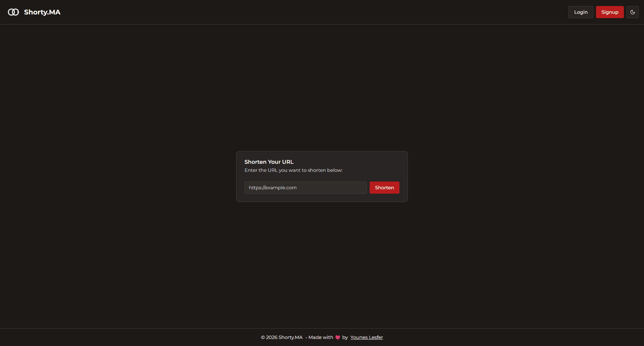Click the word "below:" in the card description

click(335, 170)
